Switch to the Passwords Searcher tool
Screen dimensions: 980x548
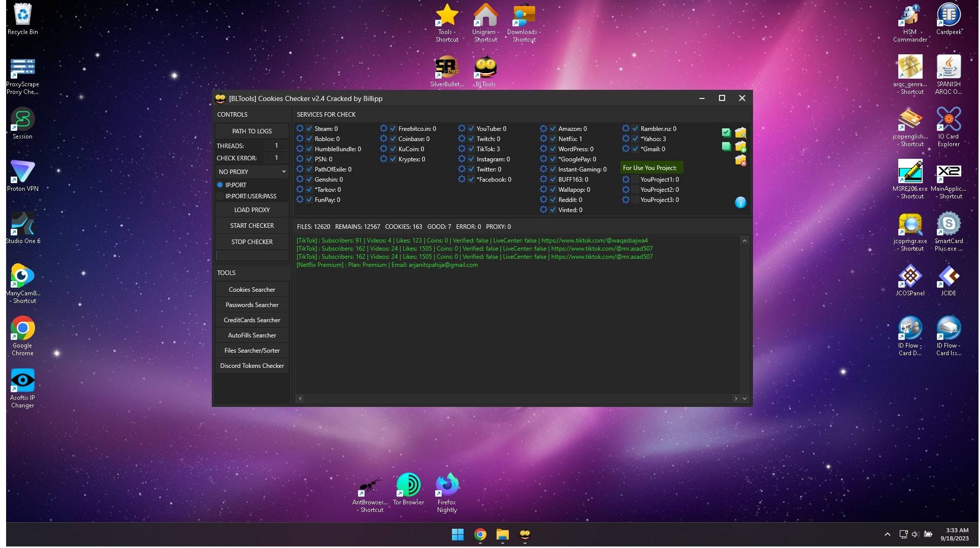pyautogui.click(x=251, y=304)
